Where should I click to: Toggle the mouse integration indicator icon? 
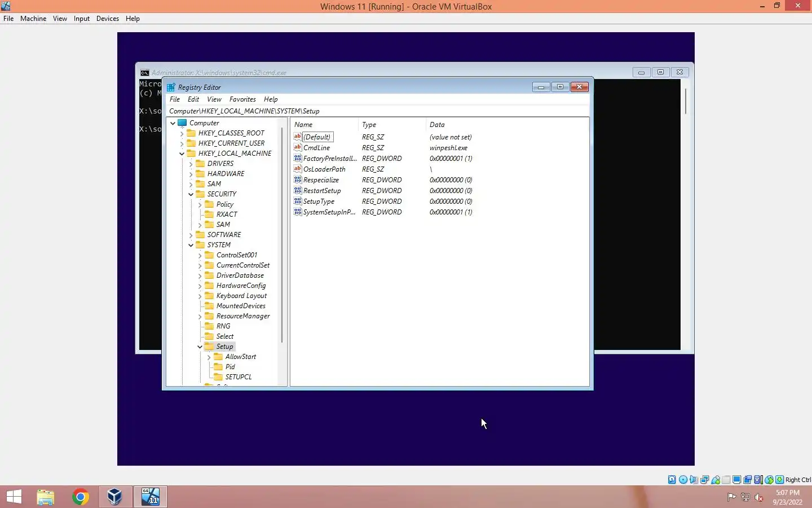pos(769,480)
